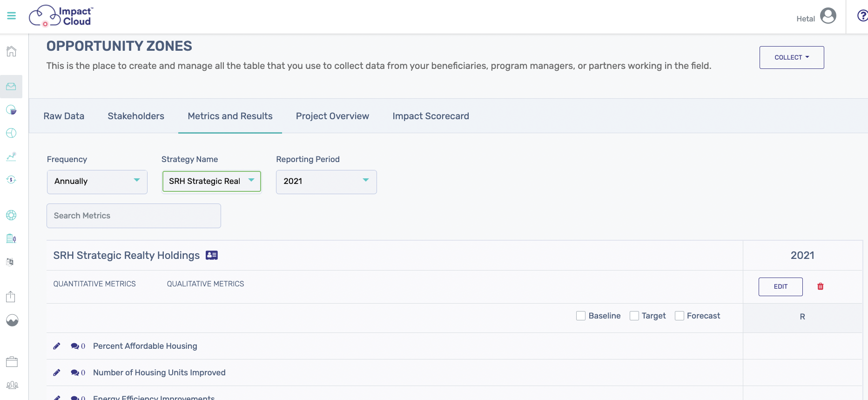The image size is (868, 400).
Task: Click the Percent Affordable Housing metric name
Action: coord(145,346)
